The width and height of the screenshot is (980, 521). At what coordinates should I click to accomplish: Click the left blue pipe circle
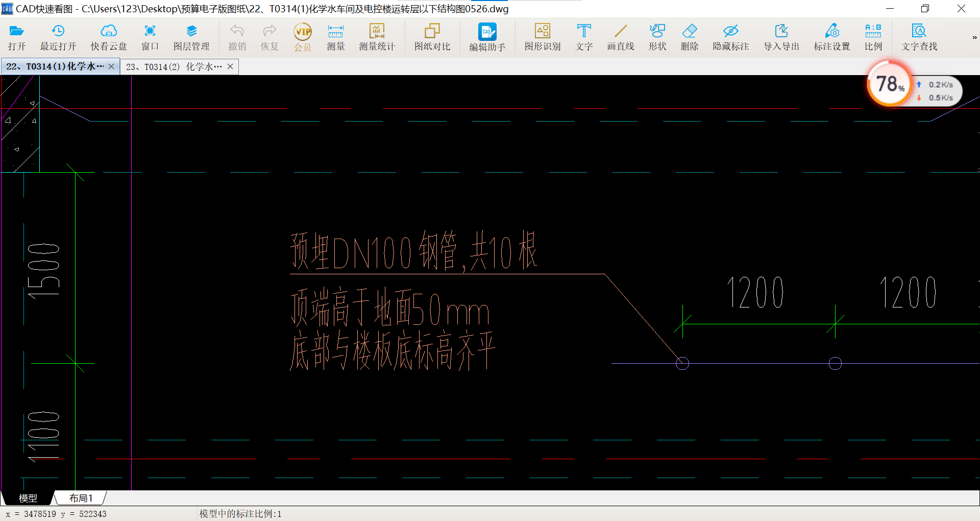682,363
